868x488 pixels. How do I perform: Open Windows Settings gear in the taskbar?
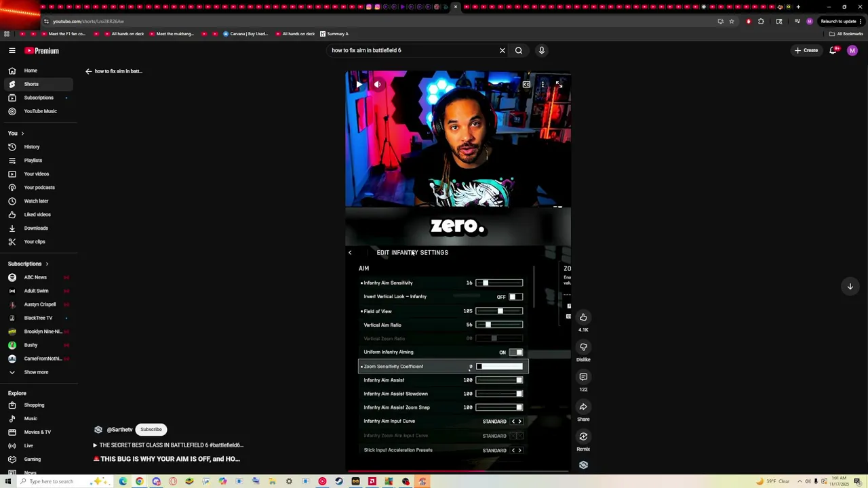(289, 481)
